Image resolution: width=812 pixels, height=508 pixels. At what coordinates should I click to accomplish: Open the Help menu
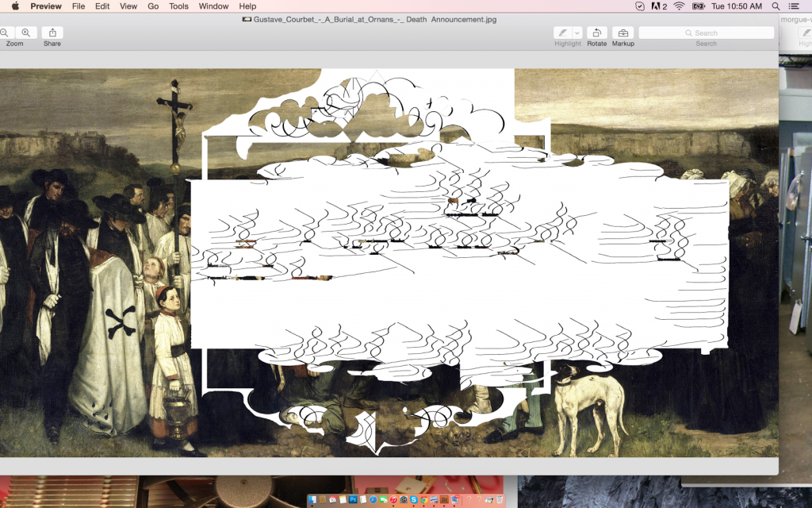pyautogui.click(x=247, y=6)
